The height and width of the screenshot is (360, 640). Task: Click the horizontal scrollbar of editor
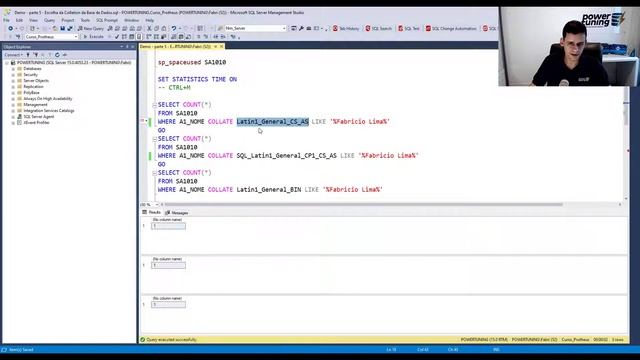(x=363, y=204)
